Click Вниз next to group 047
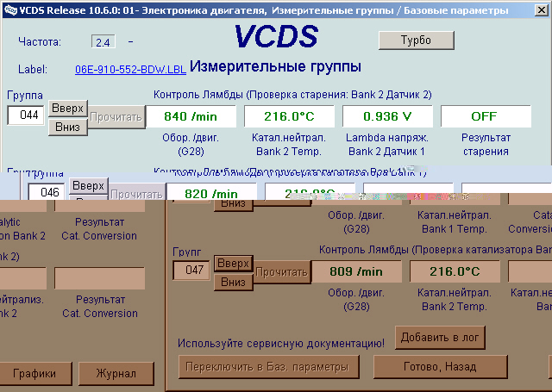The height and width of the screenshot is (392, 552). 233,282
